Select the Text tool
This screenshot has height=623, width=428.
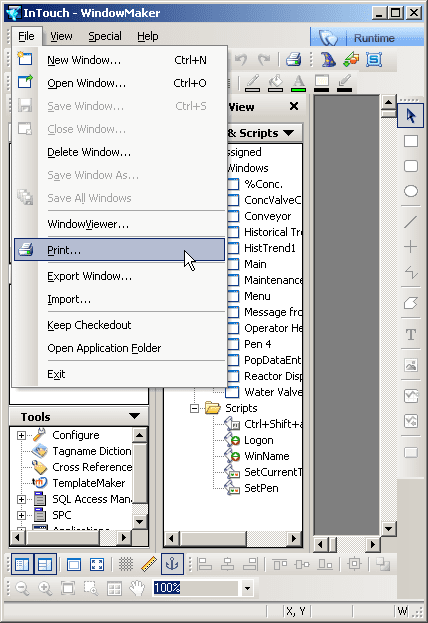tap(411, 334)
